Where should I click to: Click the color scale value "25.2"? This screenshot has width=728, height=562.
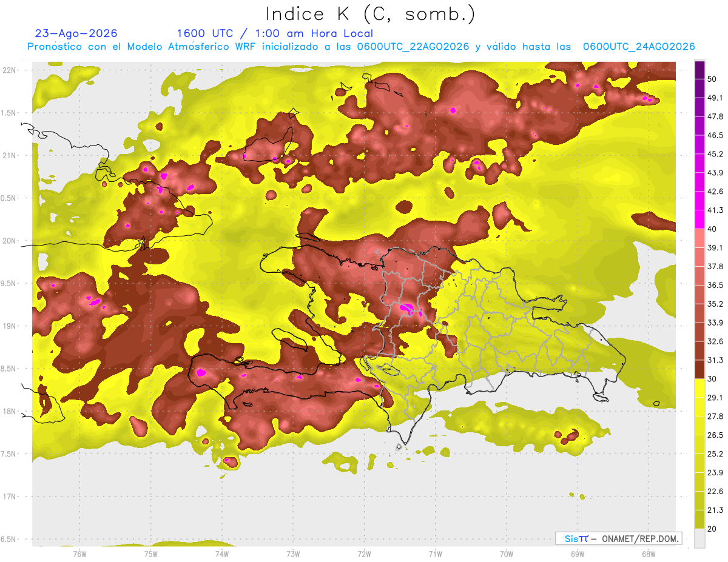[x=715, y=454]
